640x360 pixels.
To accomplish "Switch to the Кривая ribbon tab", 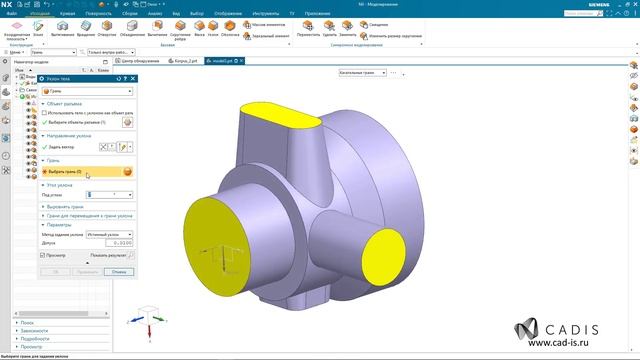I will tap(67, 13).
